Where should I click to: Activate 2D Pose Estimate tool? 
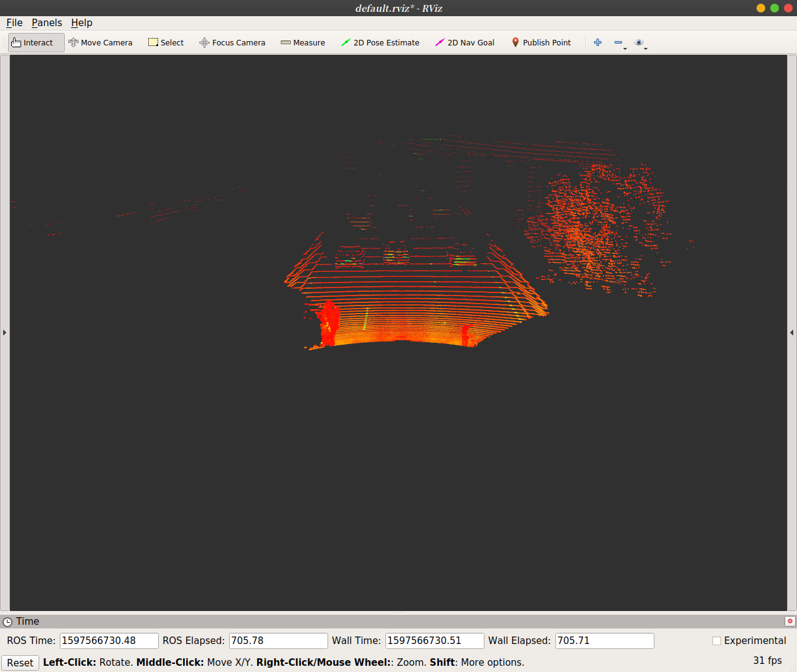pos(380,42)
